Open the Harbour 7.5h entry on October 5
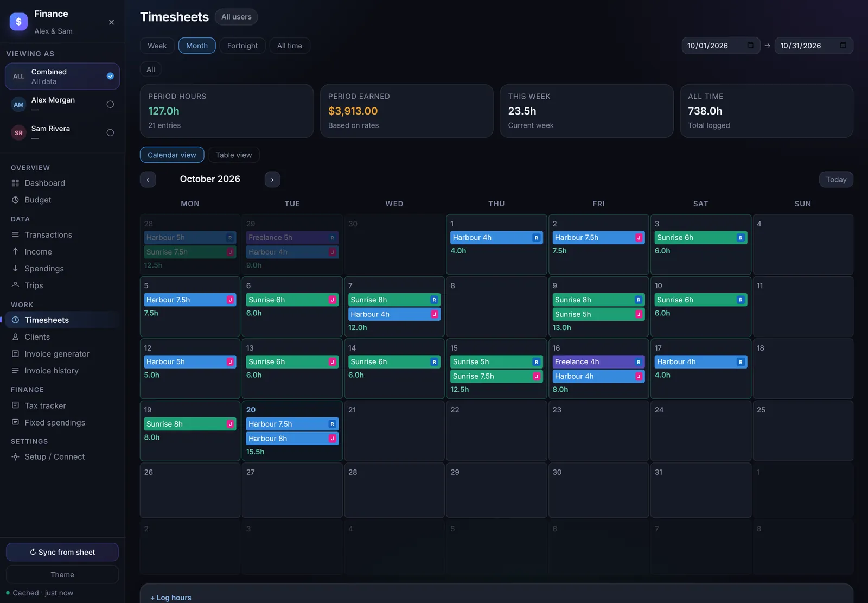 pos(190,300)
